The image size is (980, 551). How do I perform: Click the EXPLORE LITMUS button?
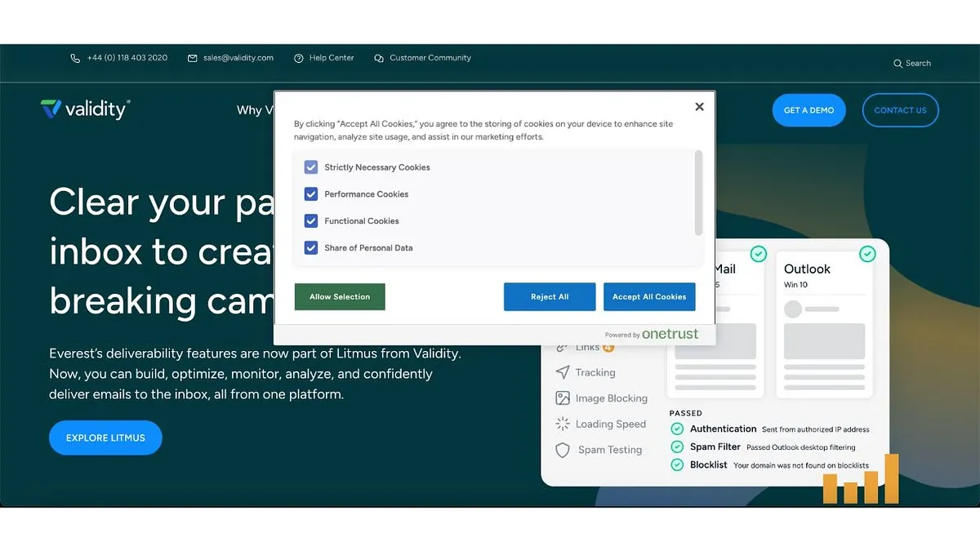tap(105, 438)
